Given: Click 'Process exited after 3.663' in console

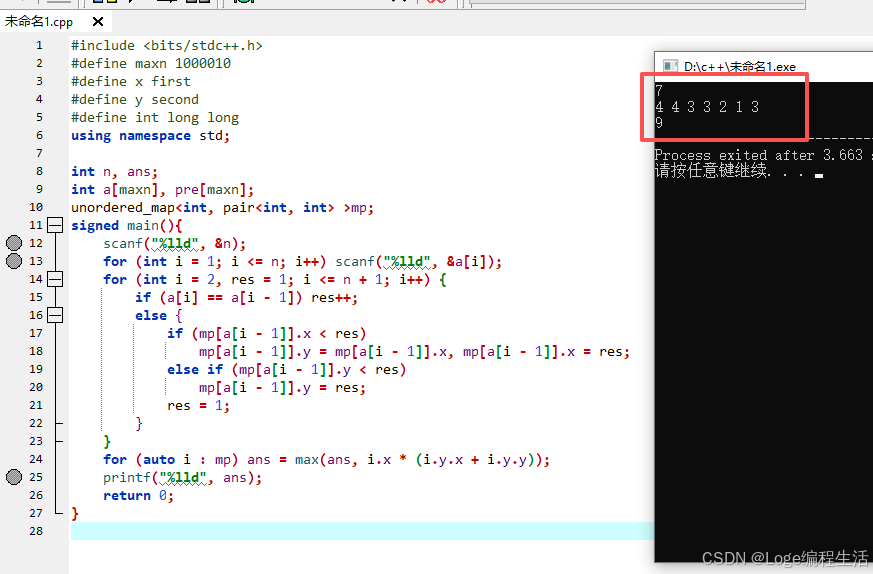Looking at the screenshot, I should click(759, 155).
